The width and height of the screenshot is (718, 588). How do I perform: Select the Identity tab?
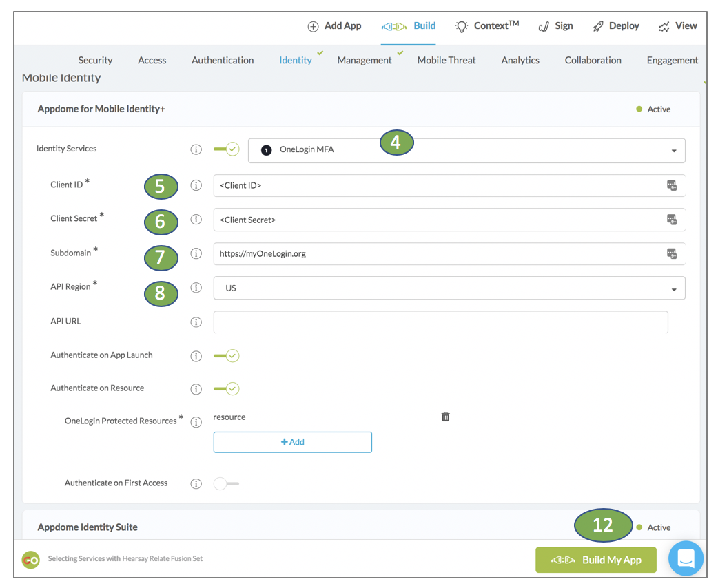click(x=296, y=61)
